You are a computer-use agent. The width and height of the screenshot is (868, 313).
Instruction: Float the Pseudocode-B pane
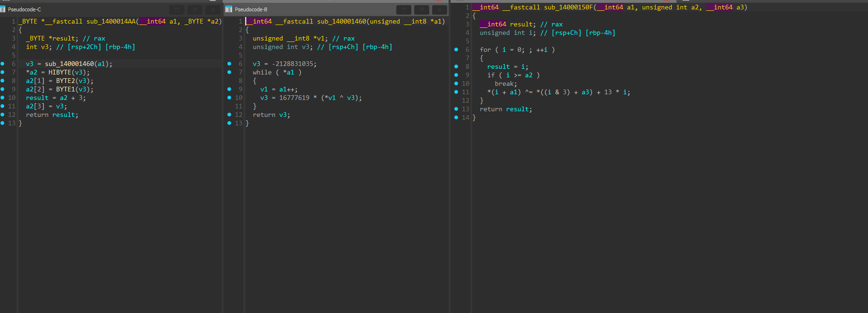pos(422,9)
